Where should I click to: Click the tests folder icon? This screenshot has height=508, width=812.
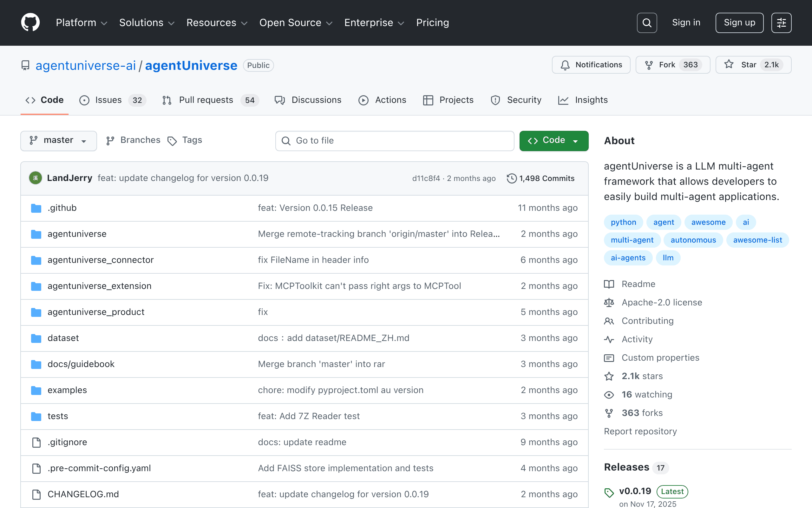coord(36,416)
